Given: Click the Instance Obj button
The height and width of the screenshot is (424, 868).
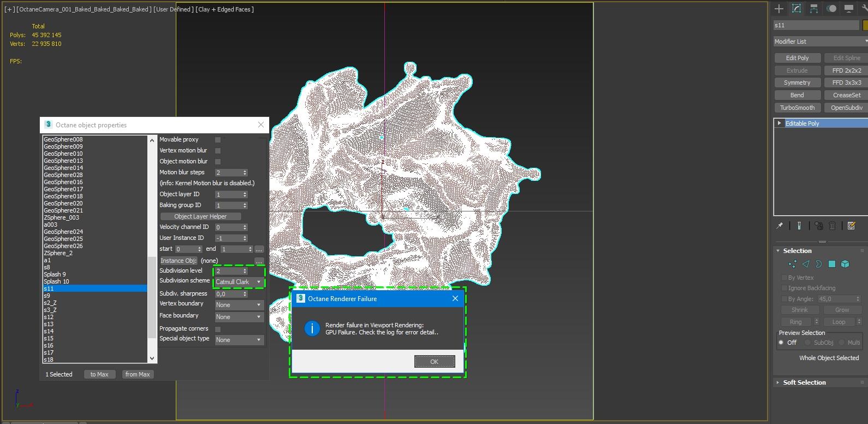Looking at the screenshot, I should 179,261.
